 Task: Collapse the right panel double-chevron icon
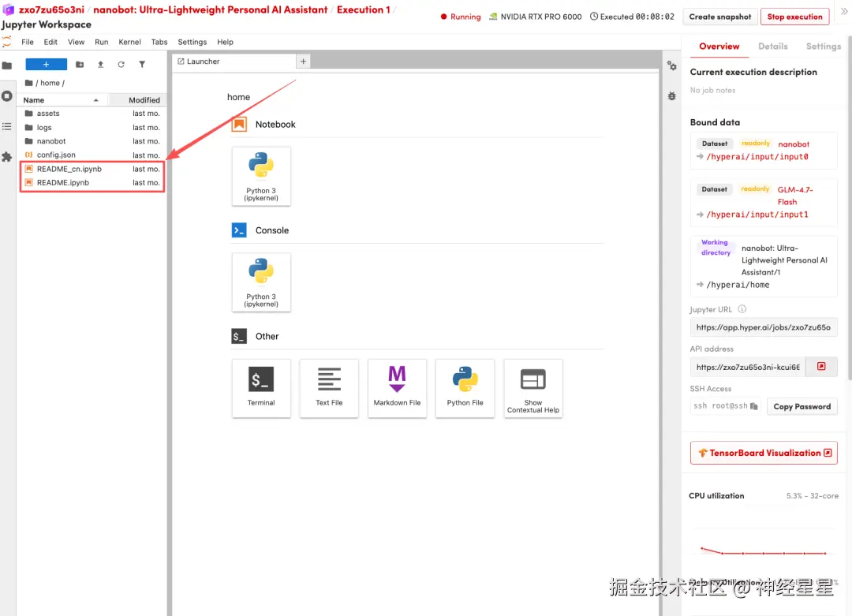click(844, 11)
